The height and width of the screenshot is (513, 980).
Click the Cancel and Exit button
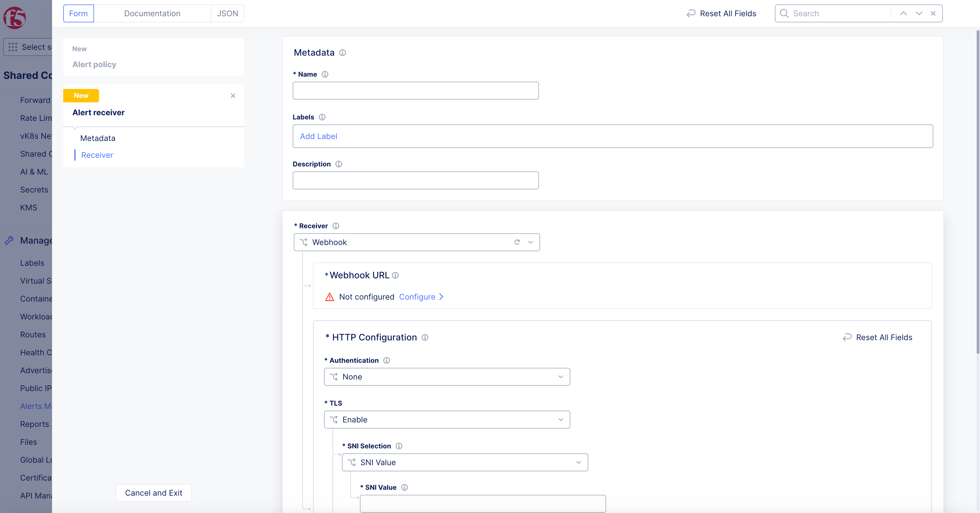click(154, 493)
